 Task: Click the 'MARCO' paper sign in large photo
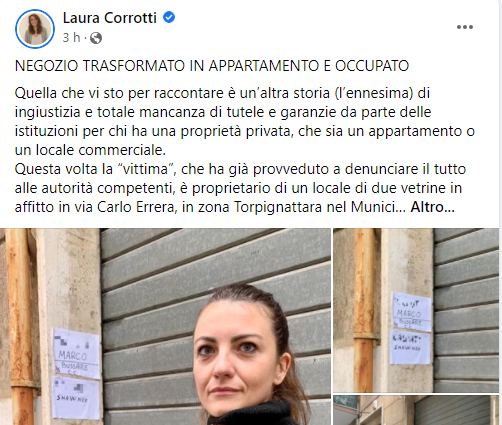pyautogui.click(x=77, y=353)
